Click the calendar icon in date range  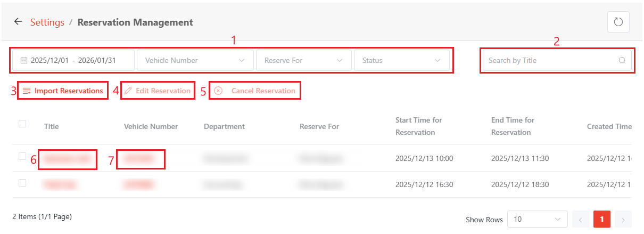click(x=23, y=61)
